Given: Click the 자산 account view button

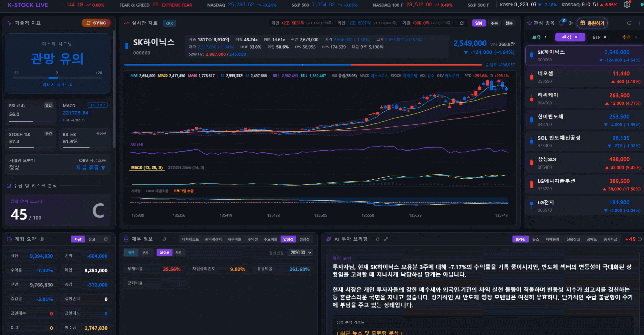Looking at the screenshot, I should (77, 239).
